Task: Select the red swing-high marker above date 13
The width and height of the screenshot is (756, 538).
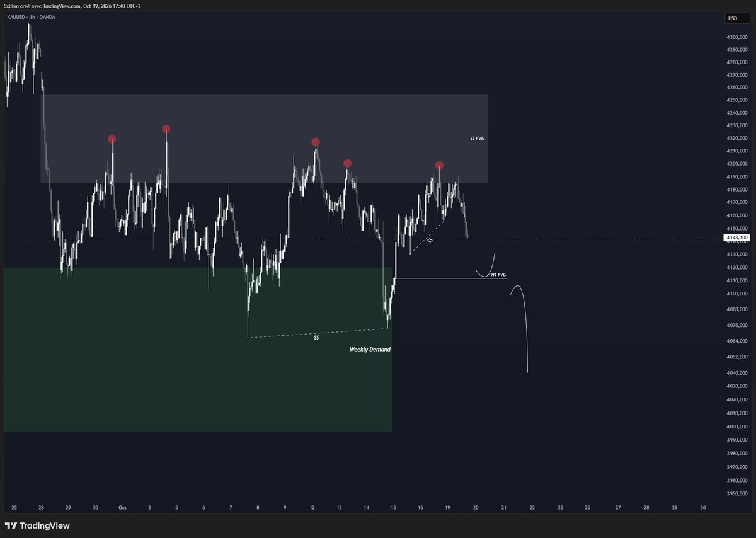Action: click(347, 163)
